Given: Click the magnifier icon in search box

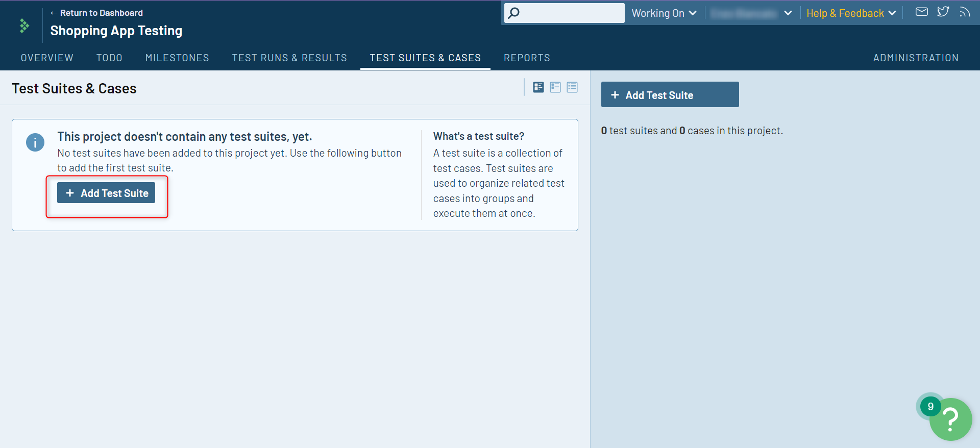Looking at the screenshot, I should tap(514, 13).
